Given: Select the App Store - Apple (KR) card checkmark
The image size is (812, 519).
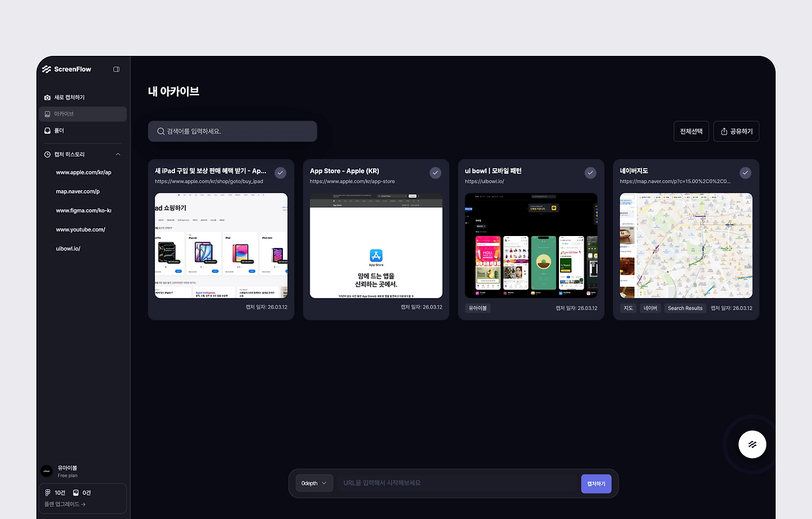Looking at the screenshot, I should click(x=435, y=173).
